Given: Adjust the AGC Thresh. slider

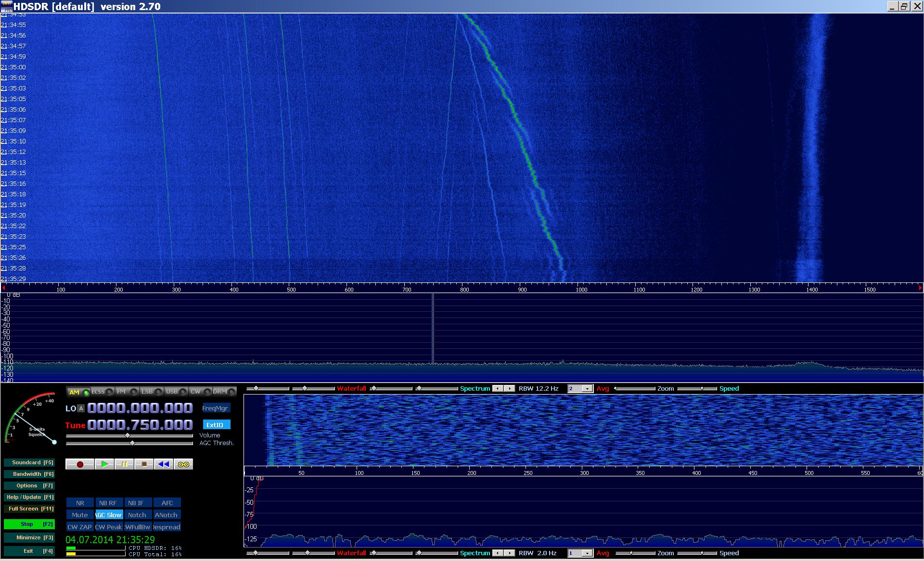Looking at the screenshot, I should (129, 443).
